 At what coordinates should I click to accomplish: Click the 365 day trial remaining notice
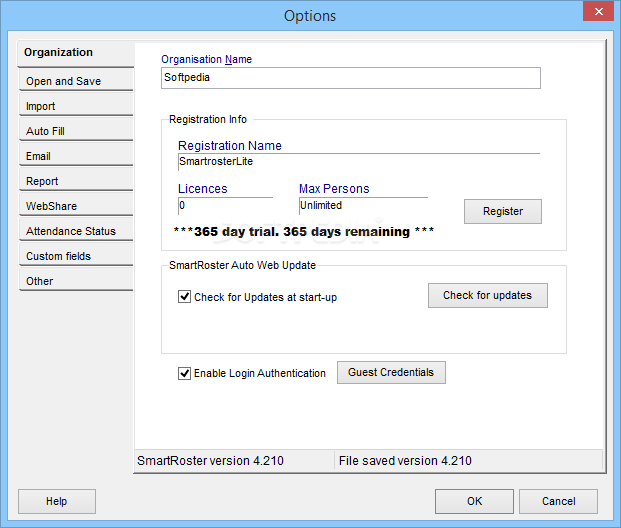[304, 231]
